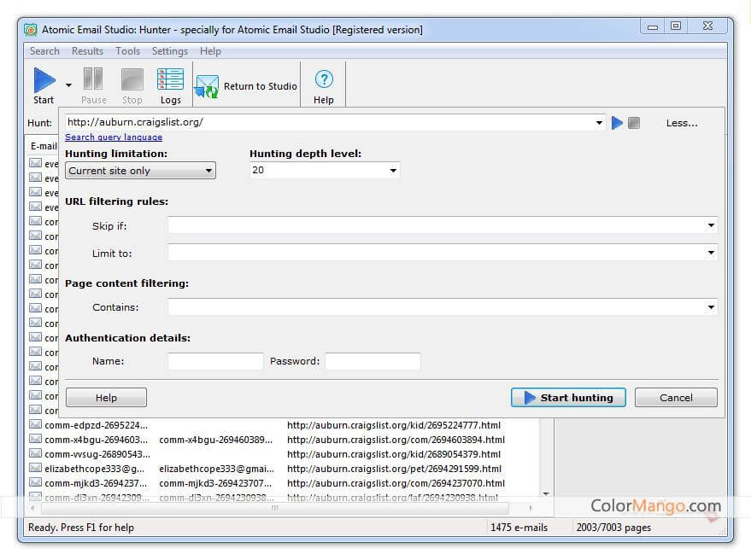Click the Pause toolbar icon

[93, 80]
